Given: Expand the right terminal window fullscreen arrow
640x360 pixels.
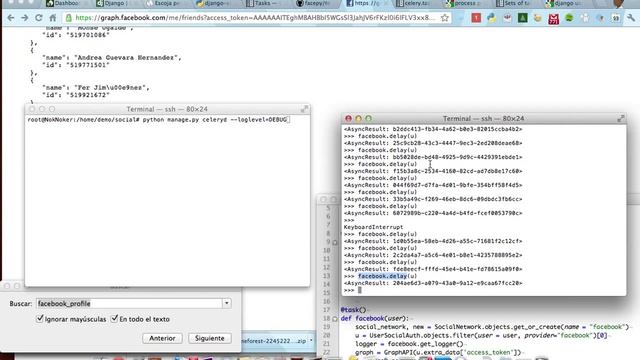Looking at the screenshot, I should (x=621, y=118).
